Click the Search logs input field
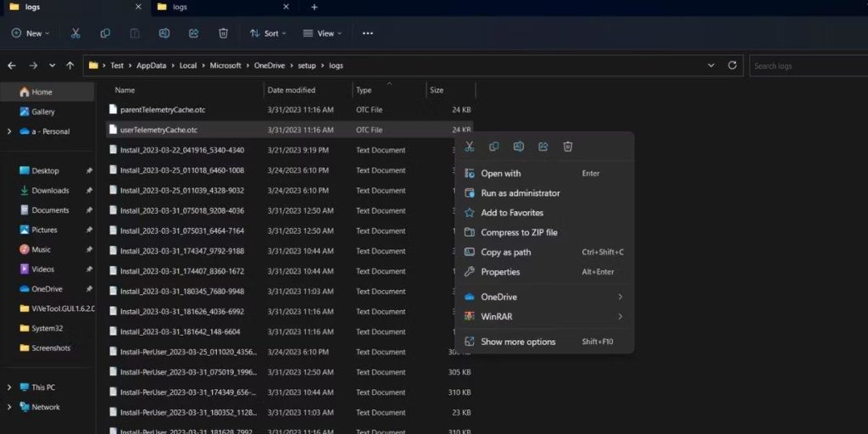This screenshot has height=434, width=868. pos(805,65)
